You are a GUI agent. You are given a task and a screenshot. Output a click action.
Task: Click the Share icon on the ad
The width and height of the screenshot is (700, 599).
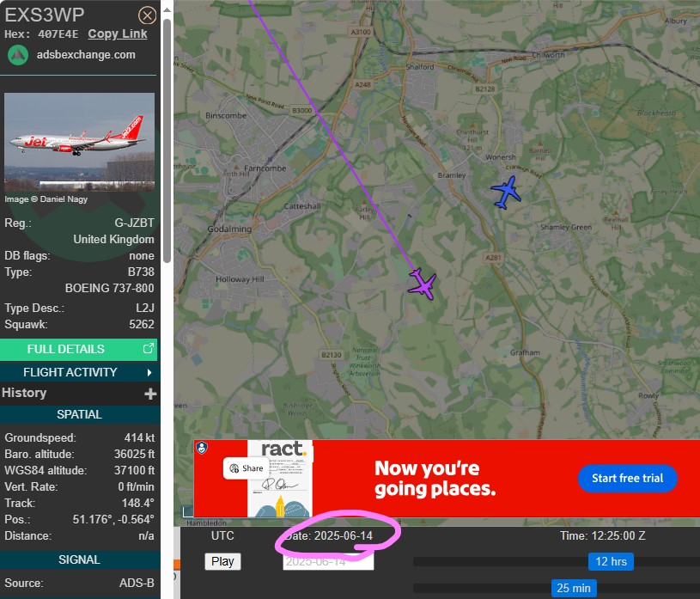[x=234, y=468]
